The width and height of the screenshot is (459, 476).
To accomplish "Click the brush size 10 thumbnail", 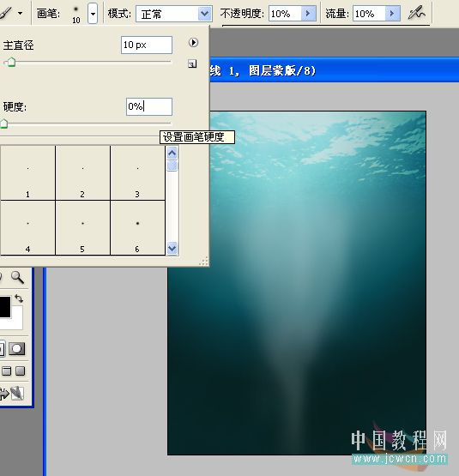I will [x=75, y=14].
